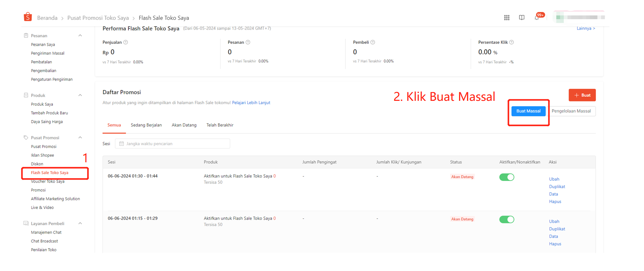The image size is (644, 271).
Task: Open the Pelajari Lebih Lanjut link
Action: (251, 103)
